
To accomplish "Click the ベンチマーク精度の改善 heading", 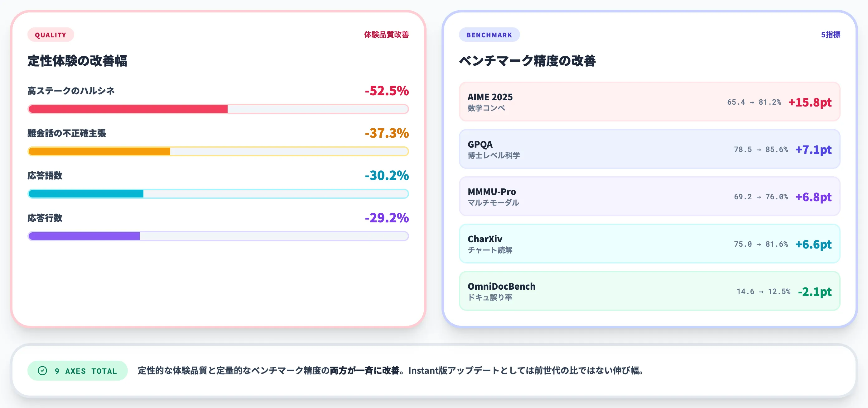I will (x=527, y=61).
